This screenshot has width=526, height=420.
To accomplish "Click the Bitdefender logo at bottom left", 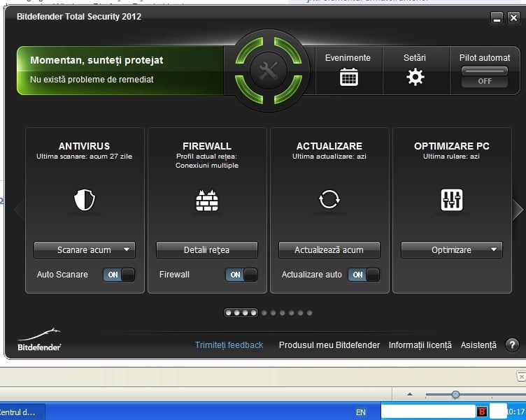I will [x=39, y=340].
